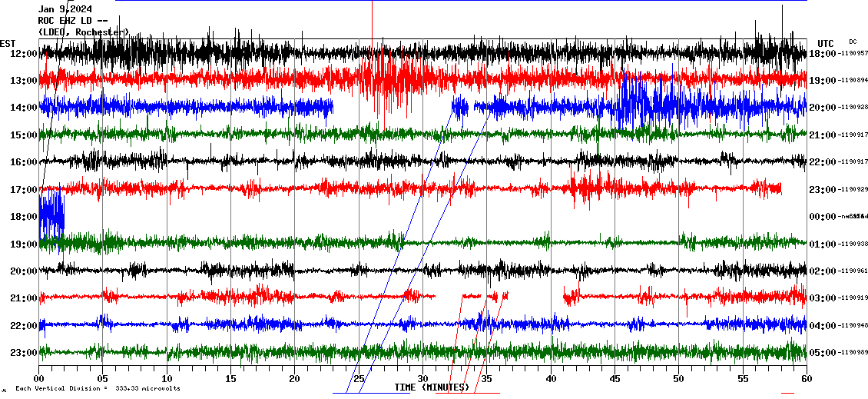868x399 pixels.
Task: Click the 60 minute axis tick label
Action: pyautogui.click(x=807, y=379)
